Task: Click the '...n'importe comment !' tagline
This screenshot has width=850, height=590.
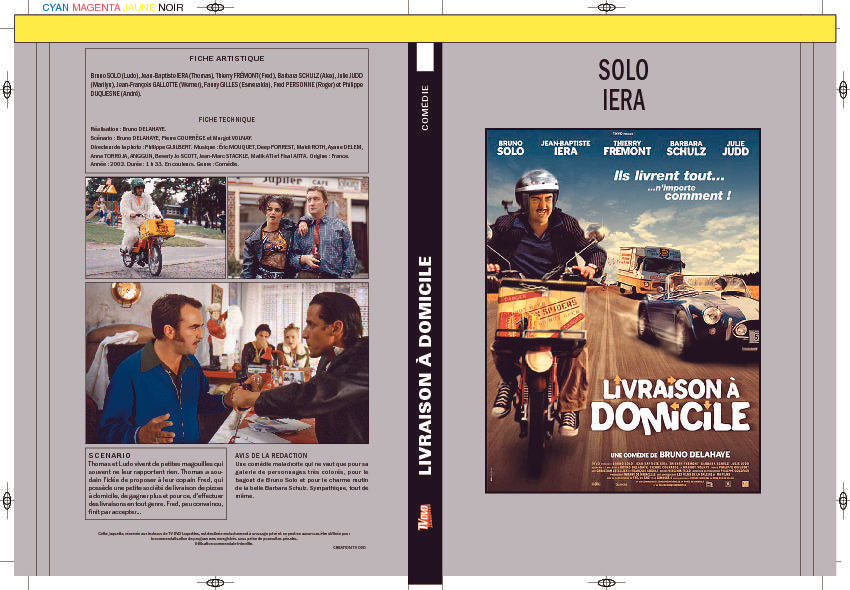Action: coord(690,193)
